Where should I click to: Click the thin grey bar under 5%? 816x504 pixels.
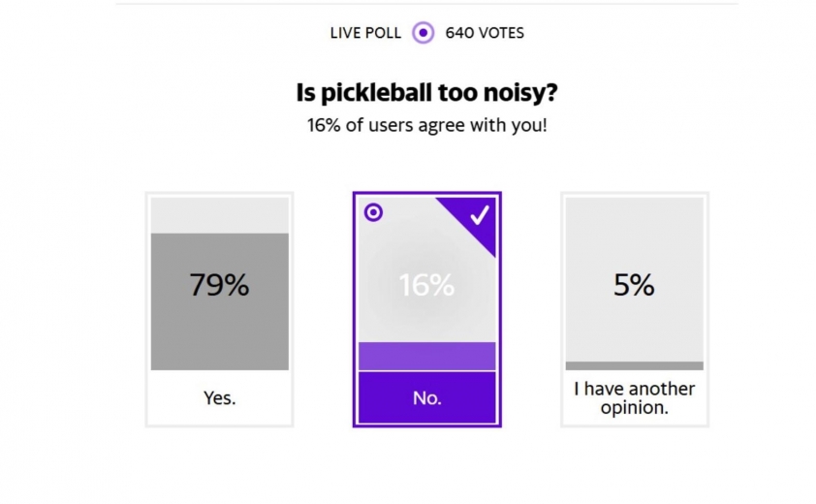pyautogui.click(x=634, y=365)
